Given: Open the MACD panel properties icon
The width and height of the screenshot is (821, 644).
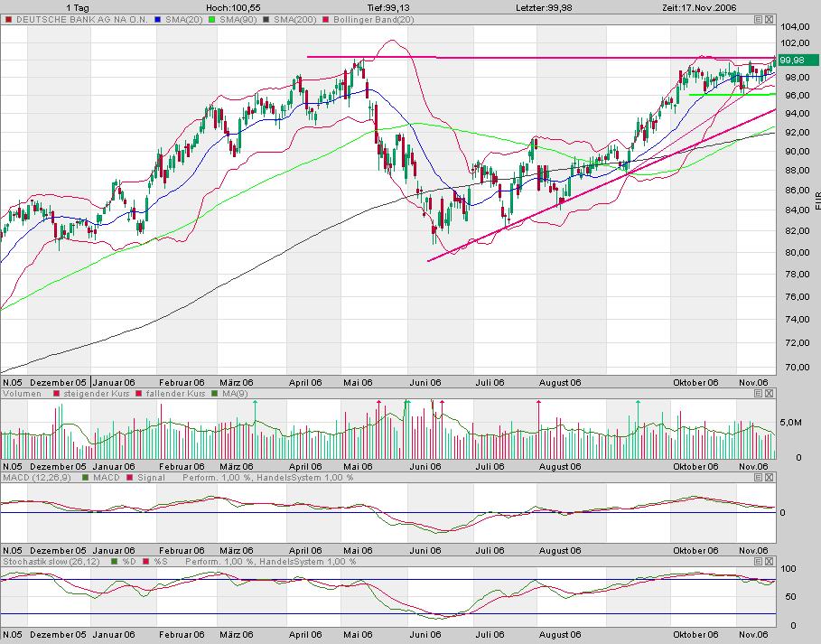Looking at the screenshot, I should click(758, 479).
